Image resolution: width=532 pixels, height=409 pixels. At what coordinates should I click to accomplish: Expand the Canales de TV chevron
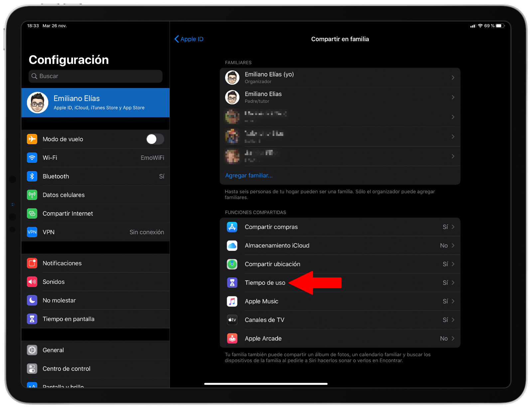pyautogui.click(x=453, y=320)
